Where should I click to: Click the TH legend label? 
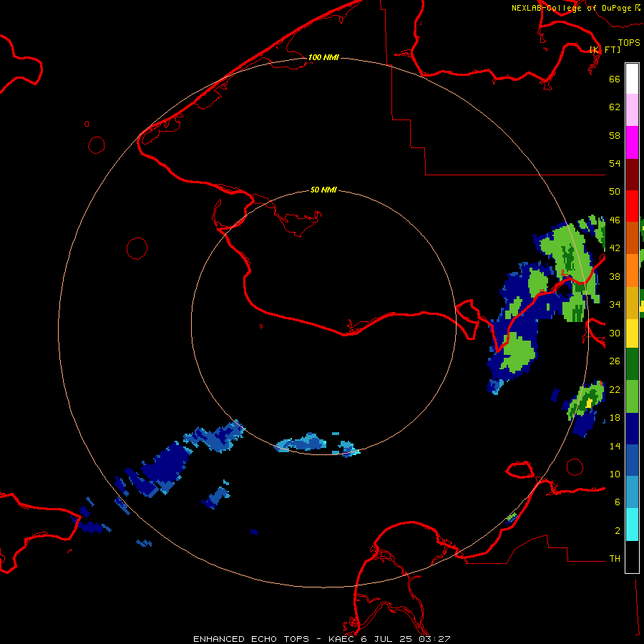tap(615, 559)
